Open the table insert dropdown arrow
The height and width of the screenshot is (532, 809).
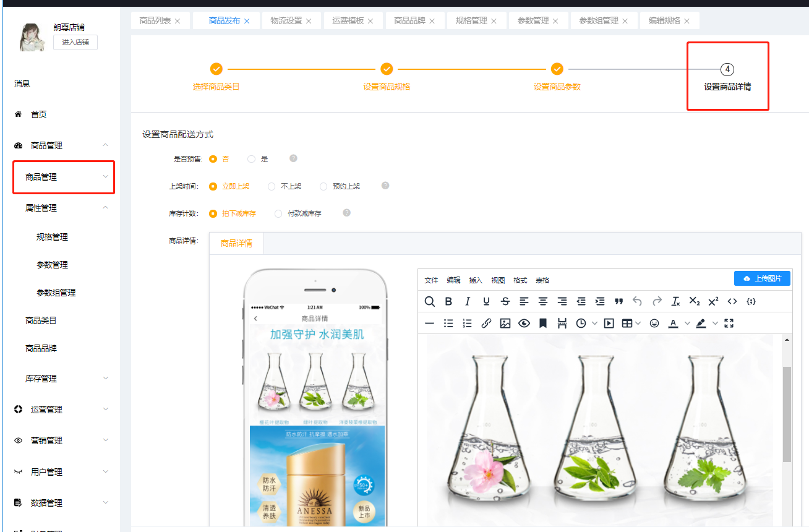(638, 323)
